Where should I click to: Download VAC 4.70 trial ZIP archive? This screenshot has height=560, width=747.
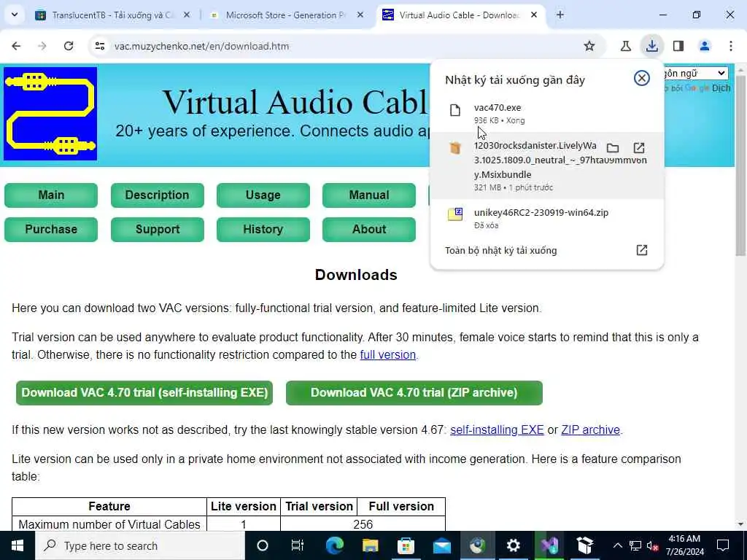414,393
